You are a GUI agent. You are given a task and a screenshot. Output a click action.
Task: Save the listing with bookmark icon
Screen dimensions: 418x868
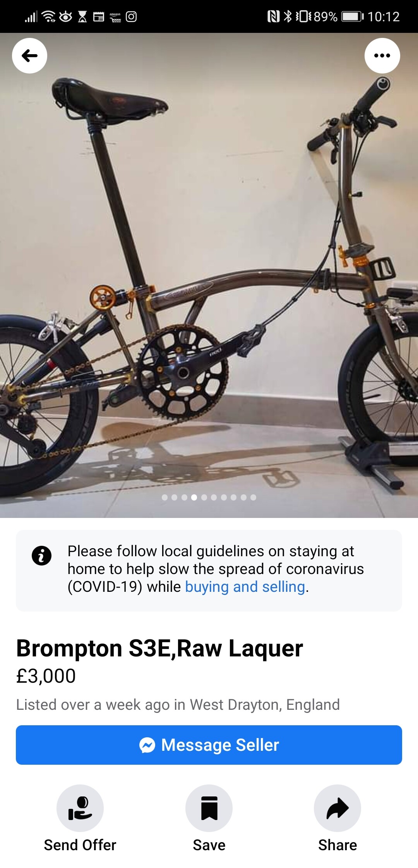209,808
